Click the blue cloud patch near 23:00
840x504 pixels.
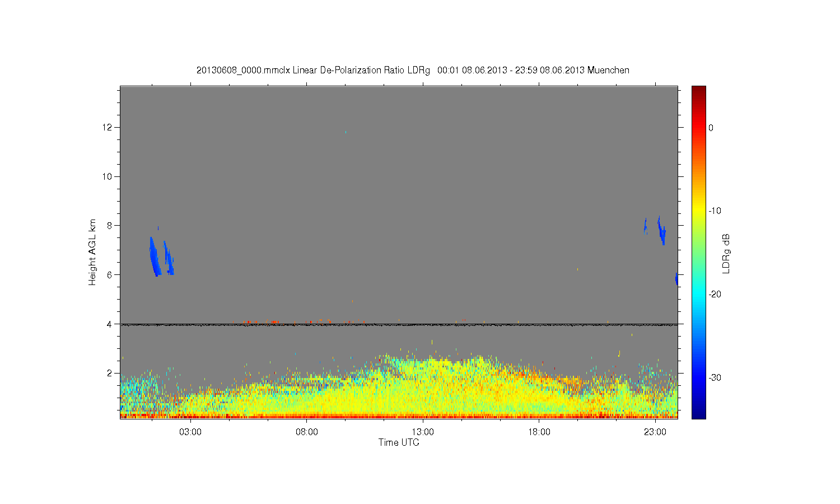[661, 231]
